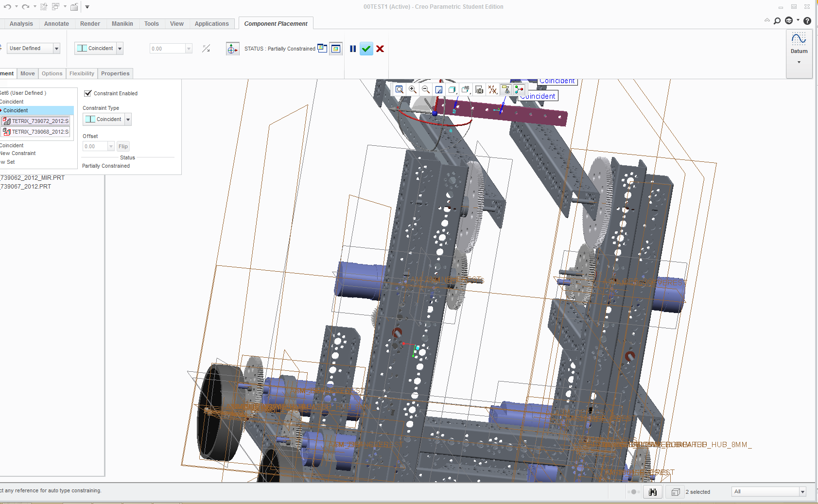This screenshot has width=818, height=504.
Task: Open the Analysis ribbon tab
Action: pos(21,24)
